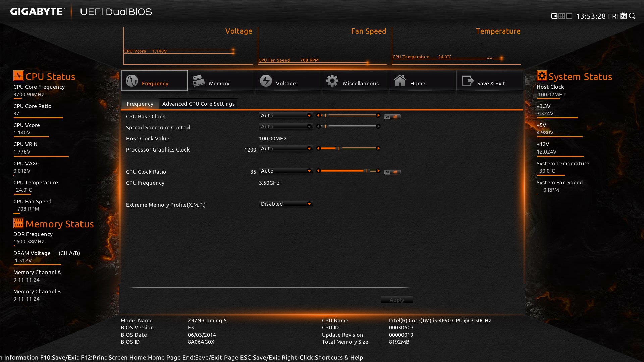Viewport: 644px width, 362px height.
Task: Click Memory Channel A timing 9-11-11-24
Action: tap(26, 280)
